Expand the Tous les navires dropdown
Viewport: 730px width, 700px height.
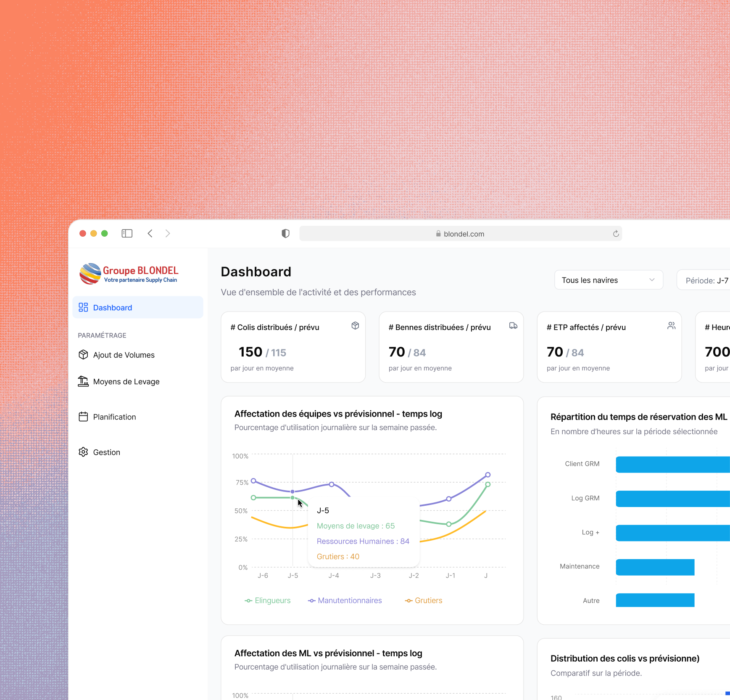pos(609,280)
